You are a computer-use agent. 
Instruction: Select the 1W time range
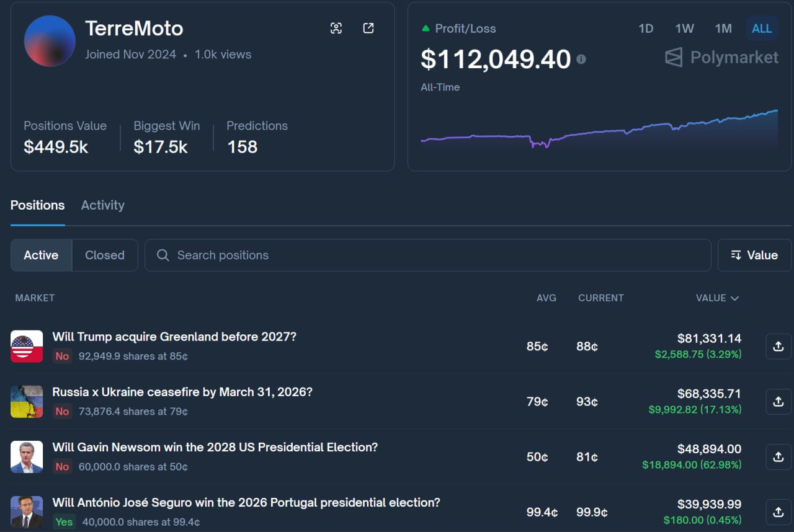684,29
